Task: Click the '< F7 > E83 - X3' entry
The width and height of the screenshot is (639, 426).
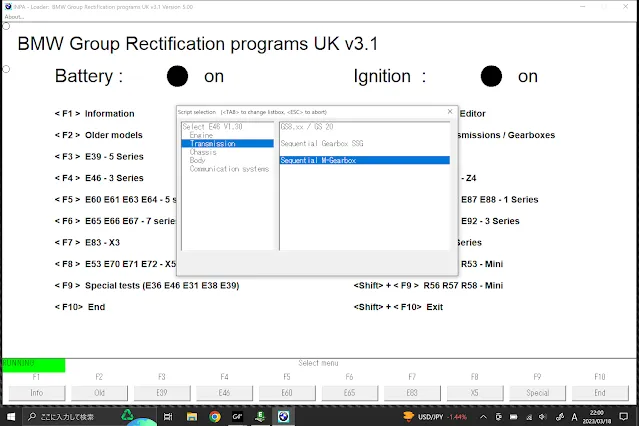Action: (x=87, y=243)
